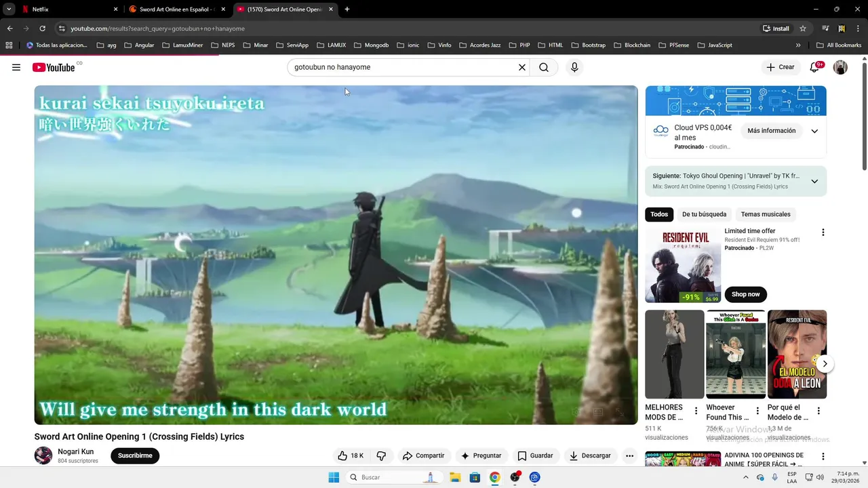Like the video (18 K thumbs up)
Screen dimensions: 868x488
pyautogui.click(x=351, y=455)
